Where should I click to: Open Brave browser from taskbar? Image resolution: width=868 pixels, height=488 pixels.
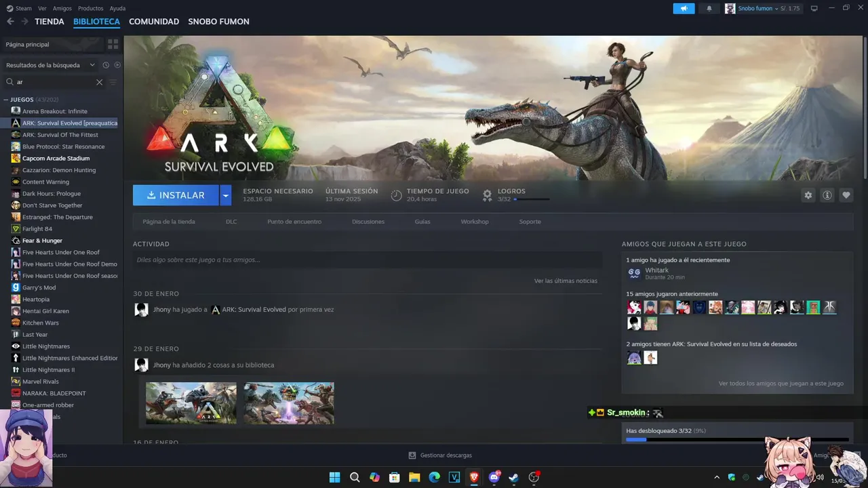(474, 477)
